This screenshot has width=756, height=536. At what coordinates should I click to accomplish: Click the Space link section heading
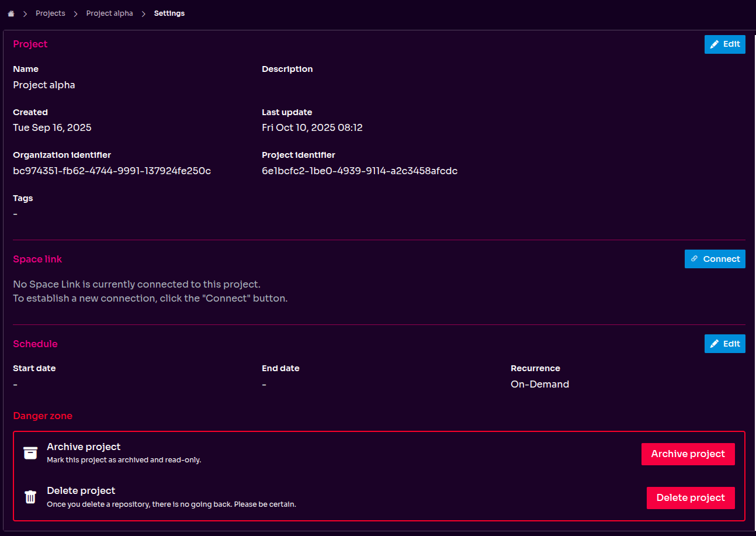tap(37, 259)
